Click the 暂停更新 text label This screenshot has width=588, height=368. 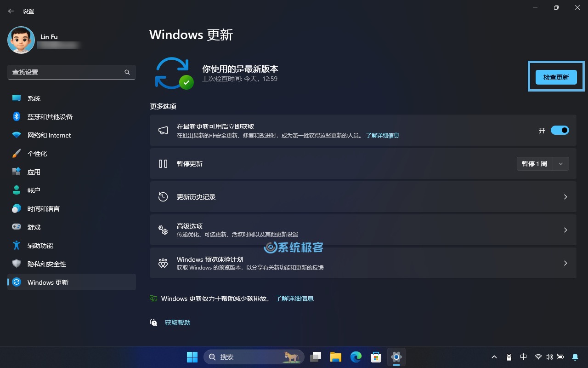coord(190,164)
